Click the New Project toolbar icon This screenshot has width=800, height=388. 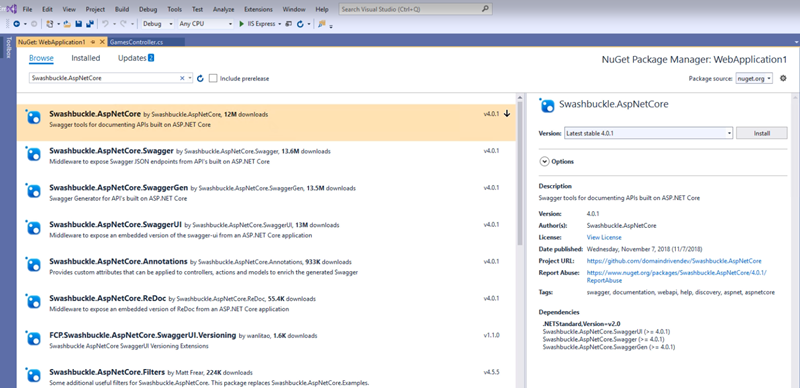[49, 24]
